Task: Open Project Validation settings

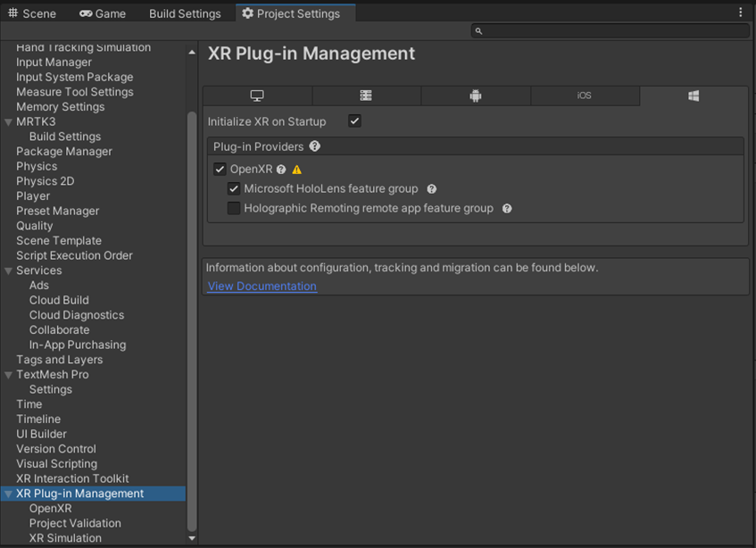Action: [75, 524]
